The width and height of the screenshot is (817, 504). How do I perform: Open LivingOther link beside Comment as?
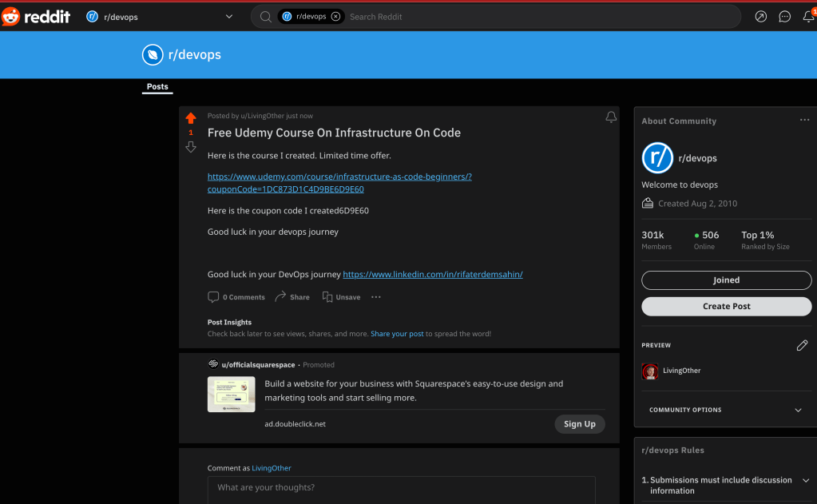(x=272, y=468)
